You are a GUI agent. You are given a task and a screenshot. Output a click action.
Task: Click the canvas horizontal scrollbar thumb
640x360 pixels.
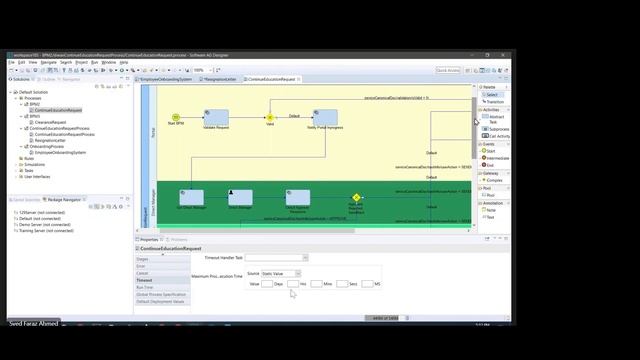pyautogui.click(x=257, y=231)
